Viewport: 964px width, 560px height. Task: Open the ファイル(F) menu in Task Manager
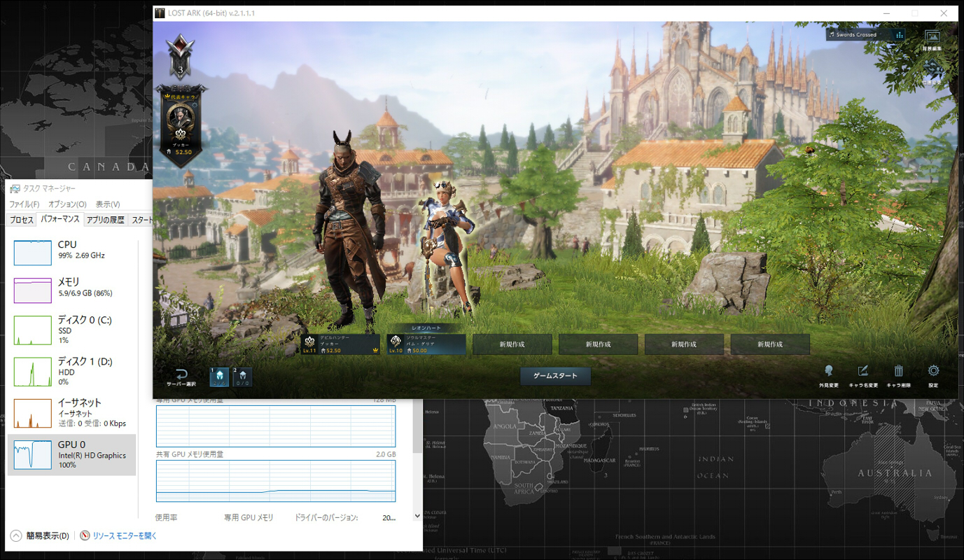coord(24,204)
